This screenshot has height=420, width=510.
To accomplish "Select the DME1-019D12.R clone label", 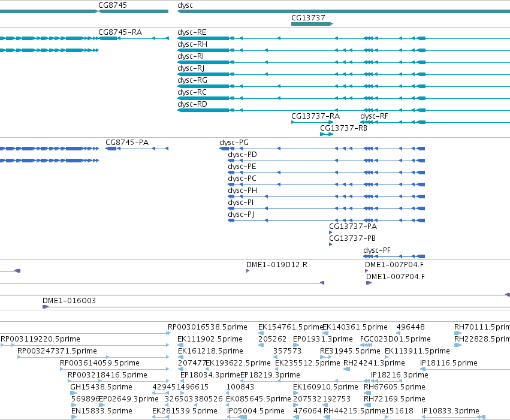I will click(277, 265).
